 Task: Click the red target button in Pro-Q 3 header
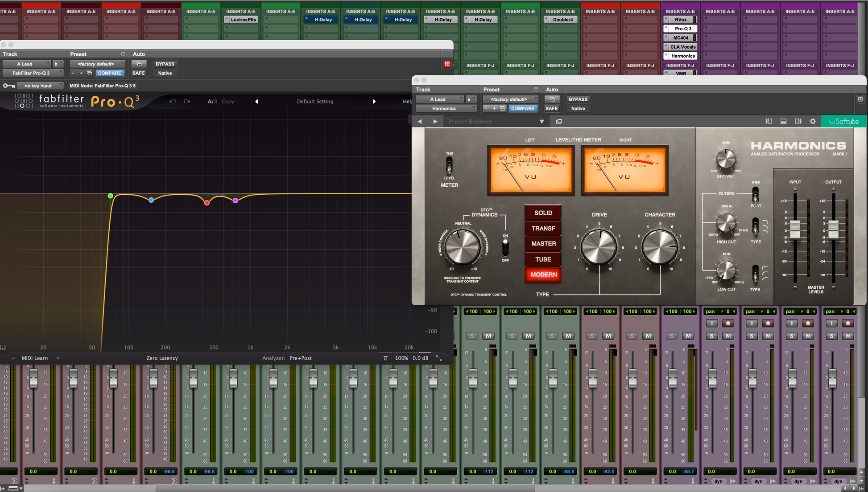tap(447, 64)
